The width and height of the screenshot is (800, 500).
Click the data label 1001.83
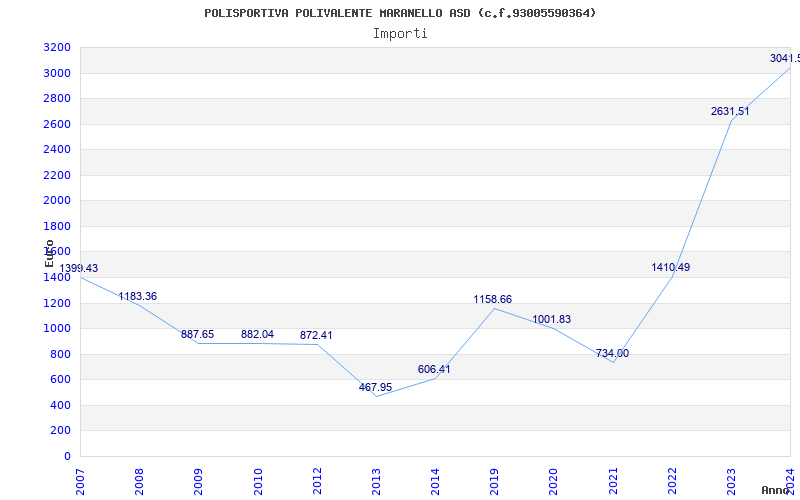coord(552,319)
